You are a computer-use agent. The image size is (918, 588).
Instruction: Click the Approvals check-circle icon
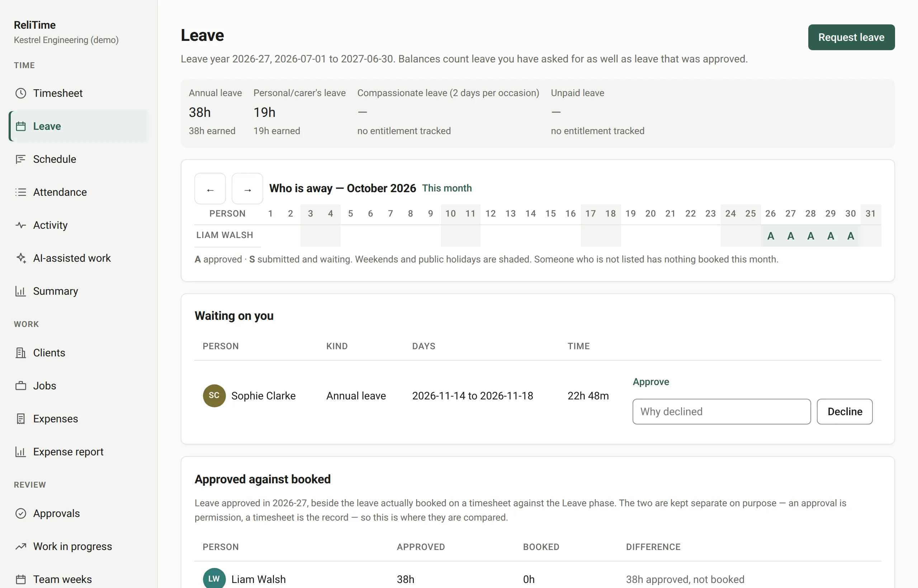pyautogui.click(x=21, y=513)
